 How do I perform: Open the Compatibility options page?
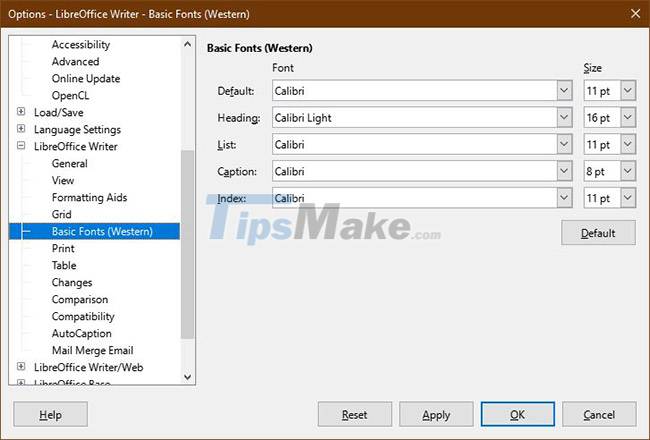click(x=83, y=316)
